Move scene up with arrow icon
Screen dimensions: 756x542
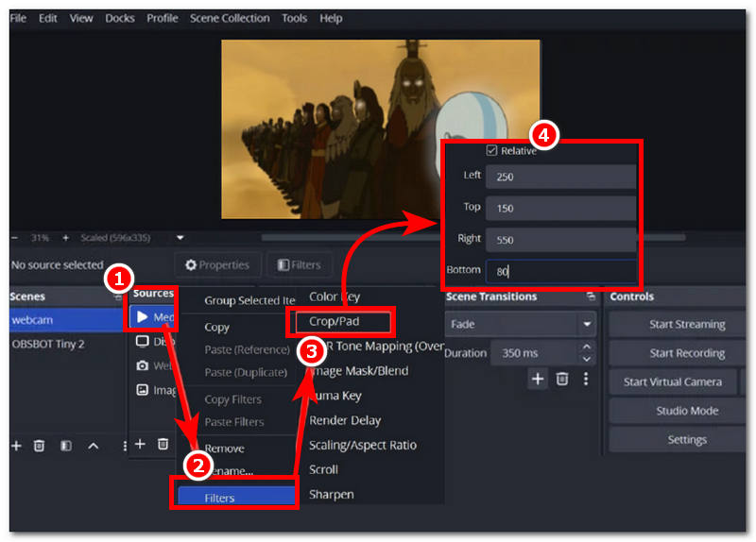93,446
